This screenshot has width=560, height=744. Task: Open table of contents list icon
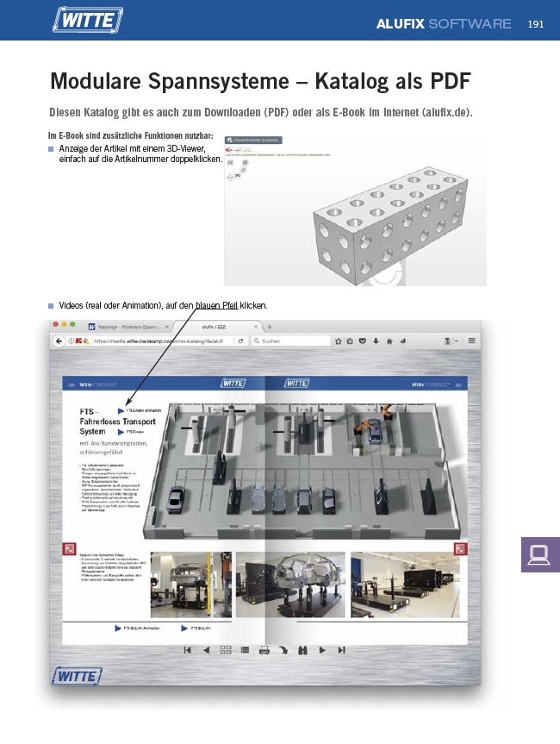tap(245, 650)
